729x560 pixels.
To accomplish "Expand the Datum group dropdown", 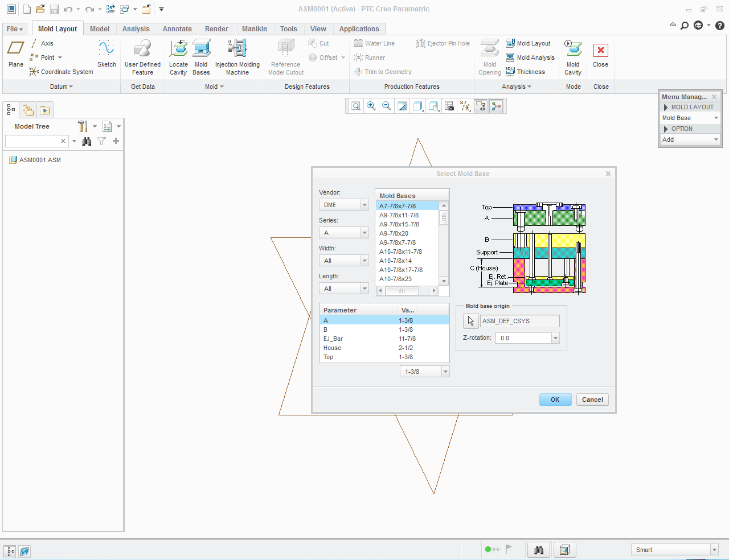I will (x=62, y=87).
